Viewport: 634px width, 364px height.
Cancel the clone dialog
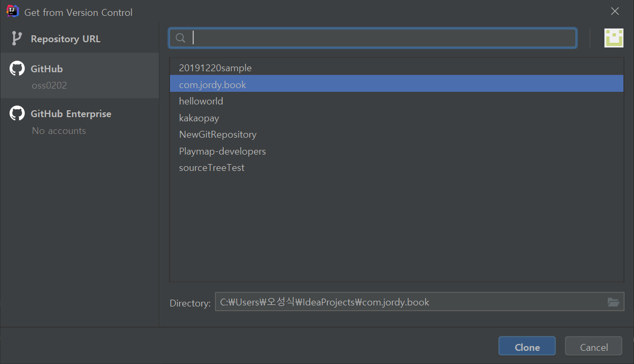(x=593, y=347)
